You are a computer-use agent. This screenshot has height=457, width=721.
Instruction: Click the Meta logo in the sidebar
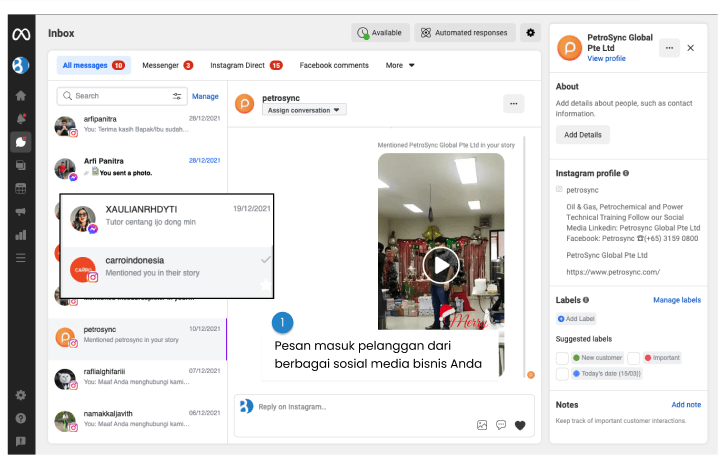(x=21, y=34)
